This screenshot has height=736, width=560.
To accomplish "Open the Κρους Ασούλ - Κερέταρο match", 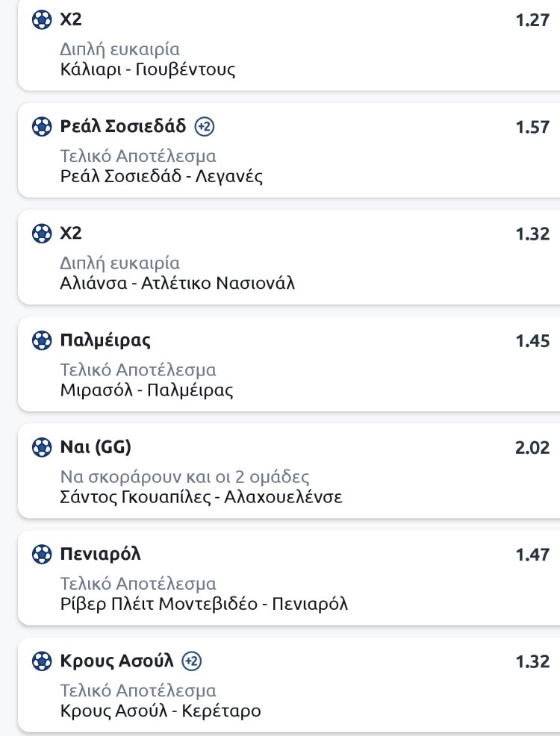I will click(x=161, y=711).
